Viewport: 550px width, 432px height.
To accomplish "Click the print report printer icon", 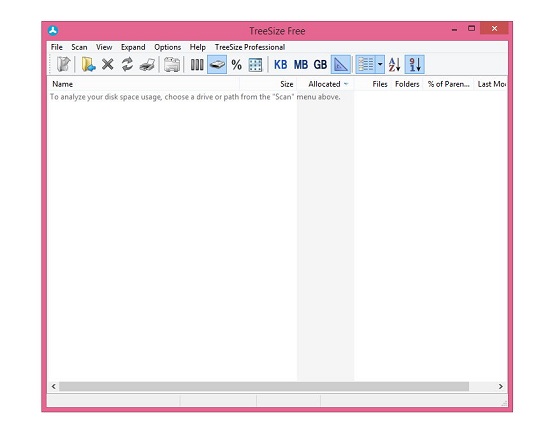I will tap(147, 65).
